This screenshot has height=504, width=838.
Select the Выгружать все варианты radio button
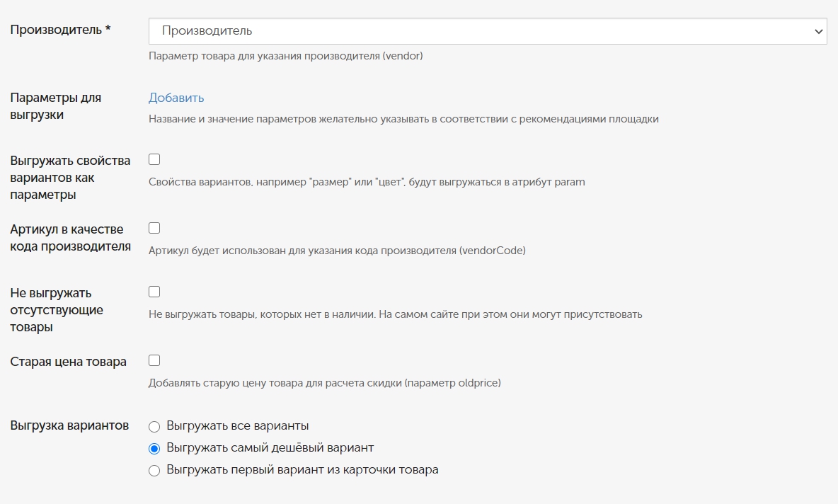(x=154, y=427)
